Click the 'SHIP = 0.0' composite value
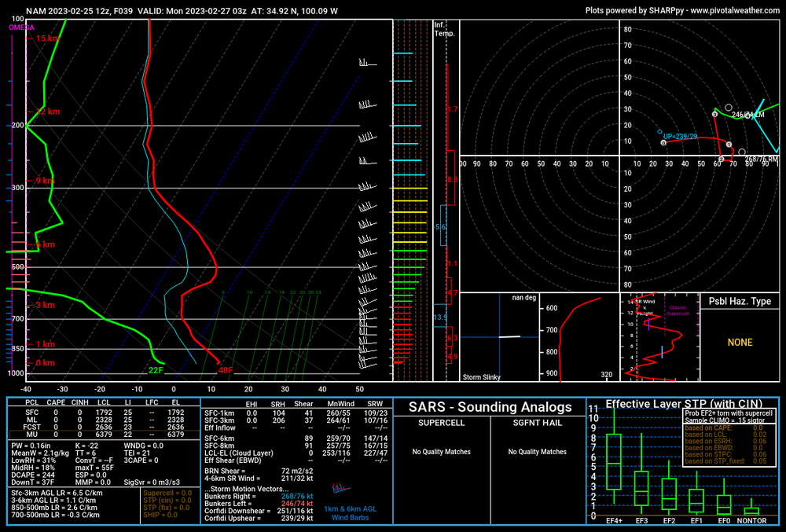Viewport: 786px width, 532px height. tap(160, 515)
